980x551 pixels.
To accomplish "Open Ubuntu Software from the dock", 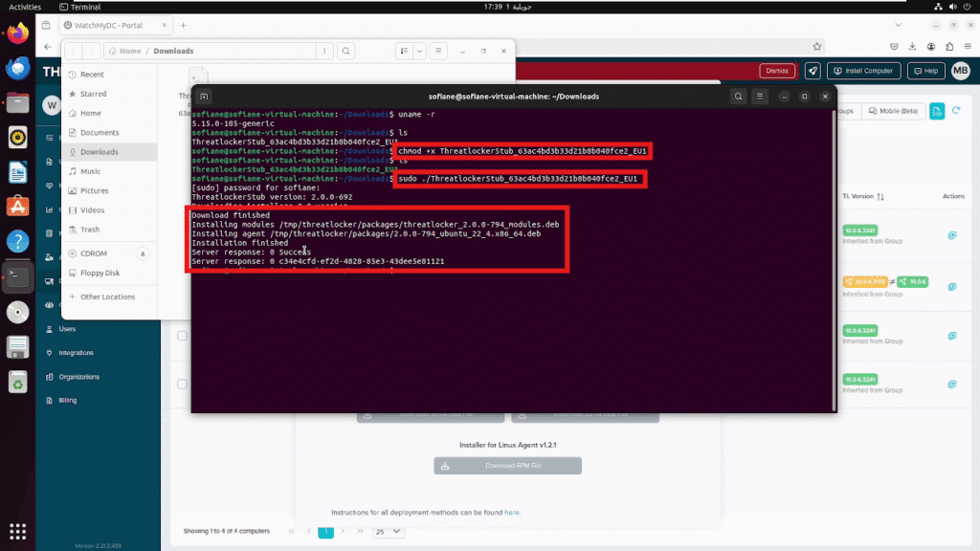I will click(x=17, y=207).
